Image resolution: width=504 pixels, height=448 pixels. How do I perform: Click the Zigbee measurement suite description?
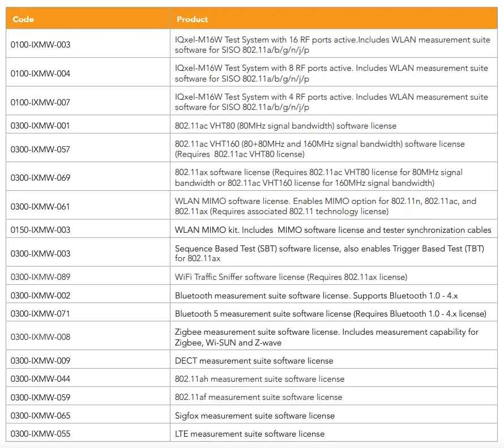click(x=327, y=337)
